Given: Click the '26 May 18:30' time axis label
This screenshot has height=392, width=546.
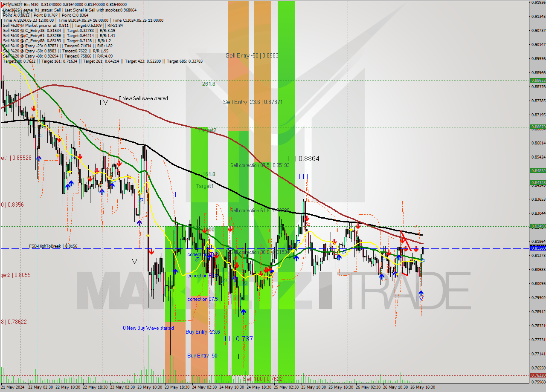Looking at the screenshot, I should [423, 387].
